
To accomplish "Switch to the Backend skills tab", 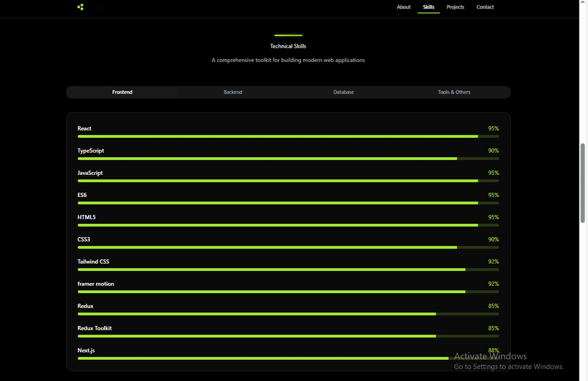I will point(233,92).
